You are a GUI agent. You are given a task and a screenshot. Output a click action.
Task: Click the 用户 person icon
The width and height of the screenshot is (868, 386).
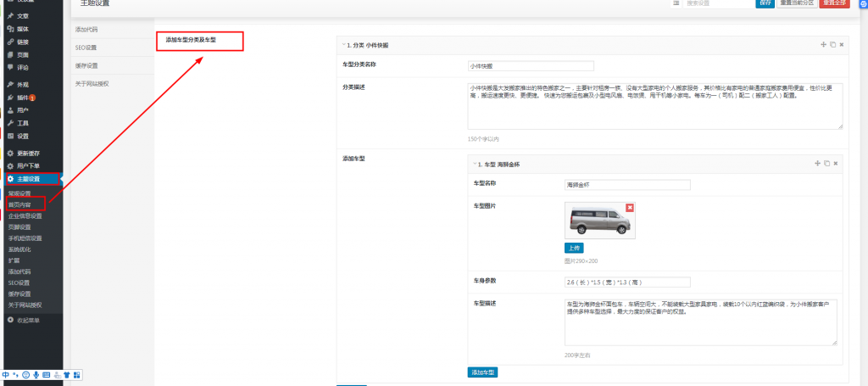pyautogui.click(x=10, y=110)
